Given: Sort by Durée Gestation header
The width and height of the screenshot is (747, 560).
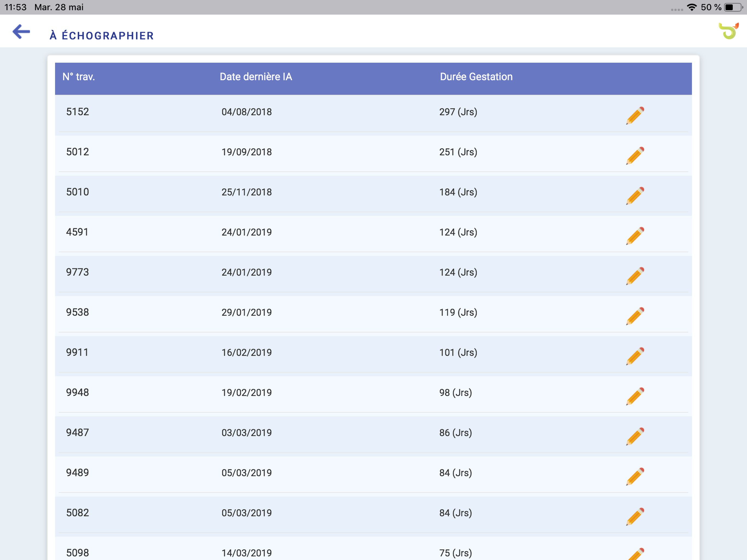Looking at the screenshot, I should [x=476, y=77].
